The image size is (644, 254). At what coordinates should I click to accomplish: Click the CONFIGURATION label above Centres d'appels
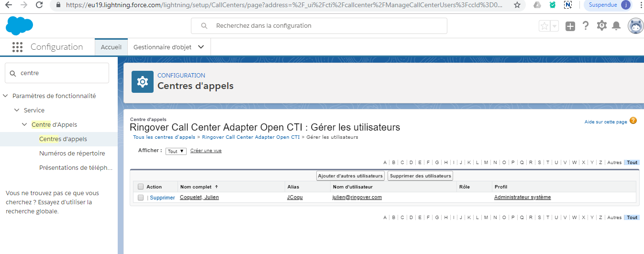181,76
